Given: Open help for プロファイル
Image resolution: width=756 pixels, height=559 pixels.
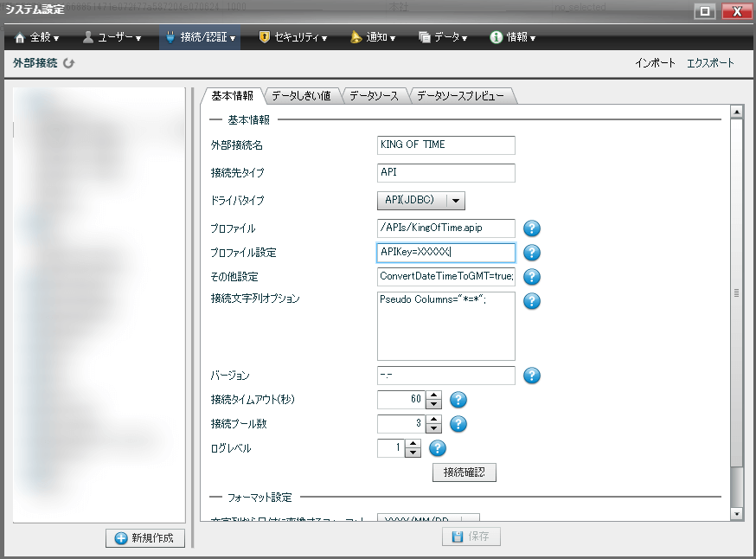Looking at the screenshot, I should [x=532, y=228].
